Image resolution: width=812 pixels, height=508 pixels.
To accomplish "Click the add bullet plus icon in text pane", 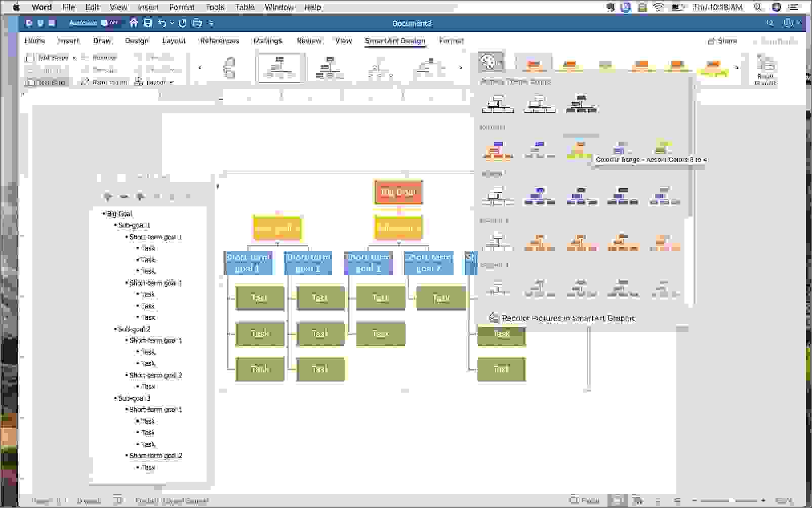I will (x=108, y=197).
